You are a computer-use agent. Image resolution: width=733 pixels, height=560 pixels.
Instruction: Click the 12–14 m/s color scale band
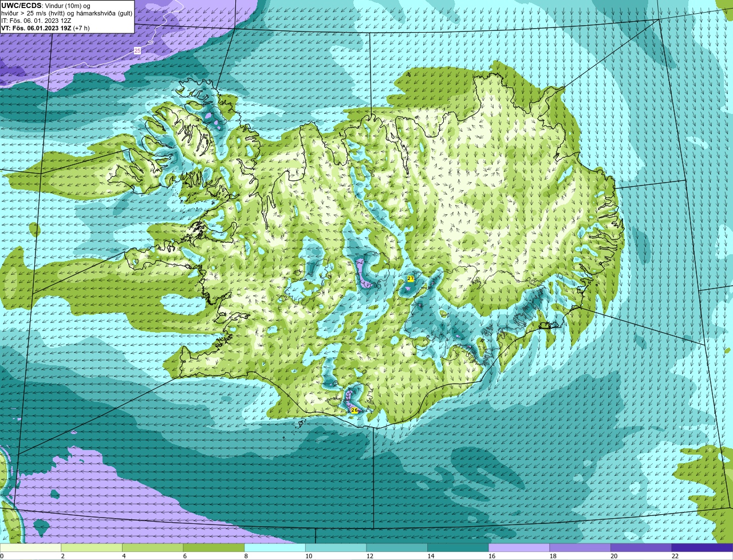pyautogui.click(x=397, y=548)
